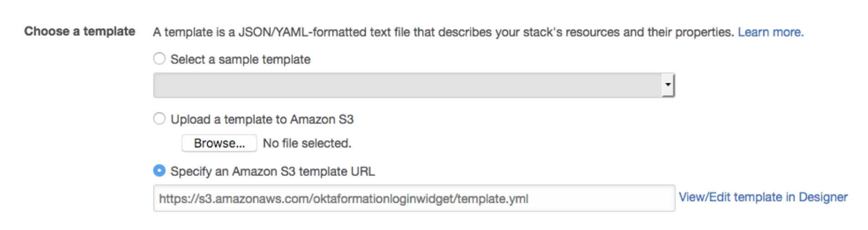
Task: Click the selected "Specify an Amazon S3 template URL" radio
Action: point(159,171)
